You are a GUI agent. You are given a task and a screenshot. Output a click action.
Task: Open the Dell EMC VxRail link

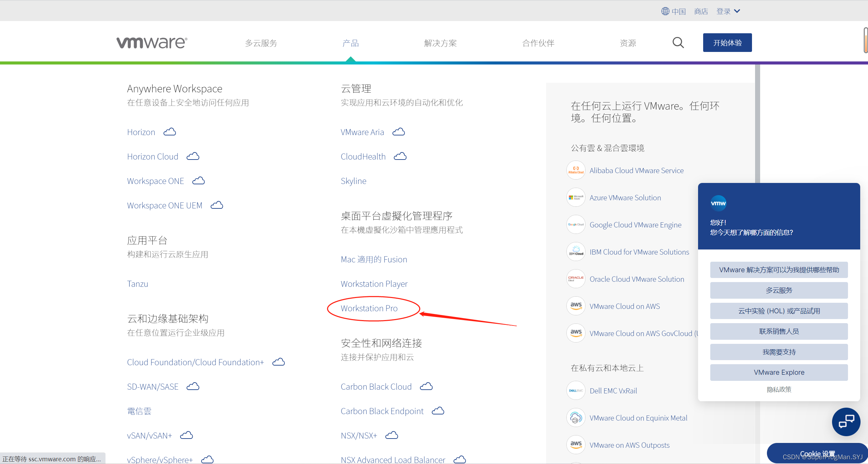coord(613,391)
